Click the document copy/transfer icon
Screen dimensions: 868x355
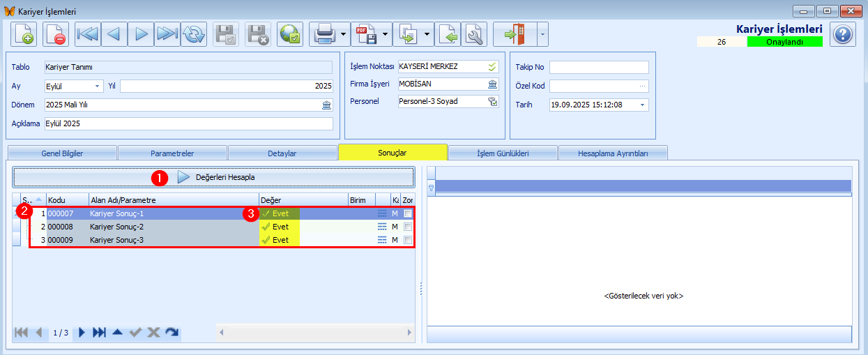(x=408, y=34)
